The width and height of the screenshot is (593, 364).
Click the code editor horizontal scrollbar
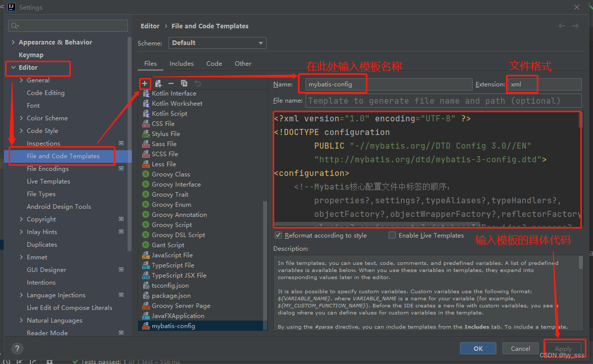377,224
